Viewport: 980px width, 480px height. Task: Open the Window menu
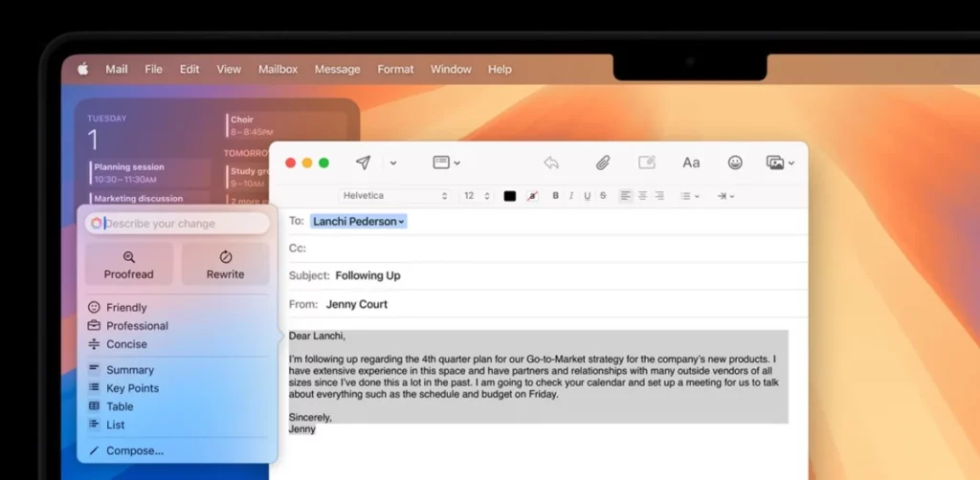[x=451, y=69]
